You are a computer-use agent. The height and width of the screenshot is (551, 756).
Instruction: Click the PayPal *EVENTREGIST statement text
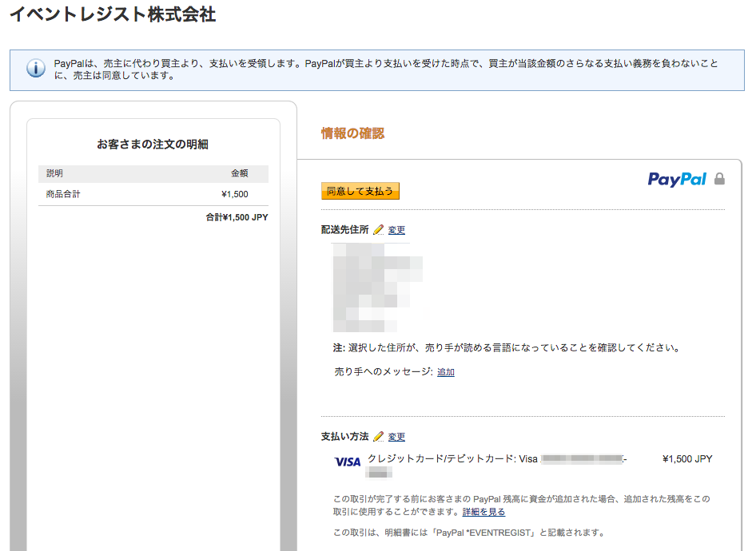coord(468,533)
